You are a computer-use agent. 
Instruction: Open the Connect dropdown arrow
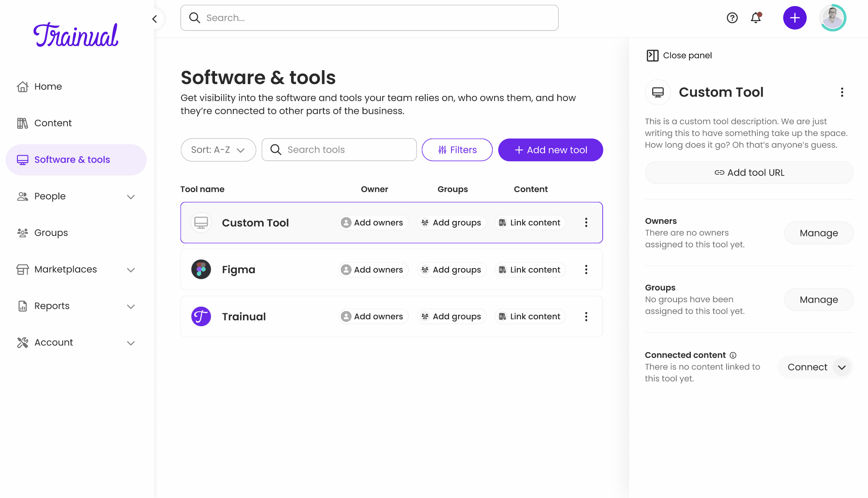coord(842,367)
